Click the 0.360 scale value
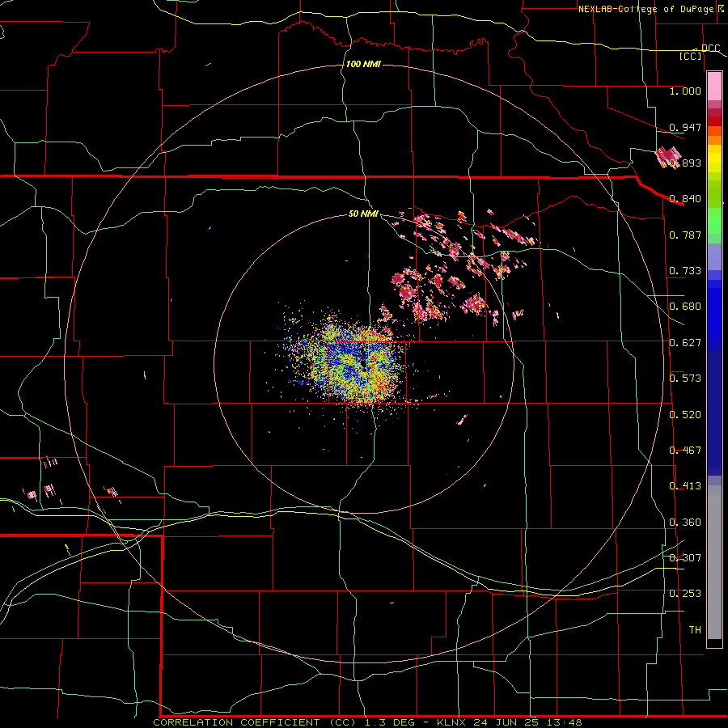The image size is (728, 728). point(685,523)
